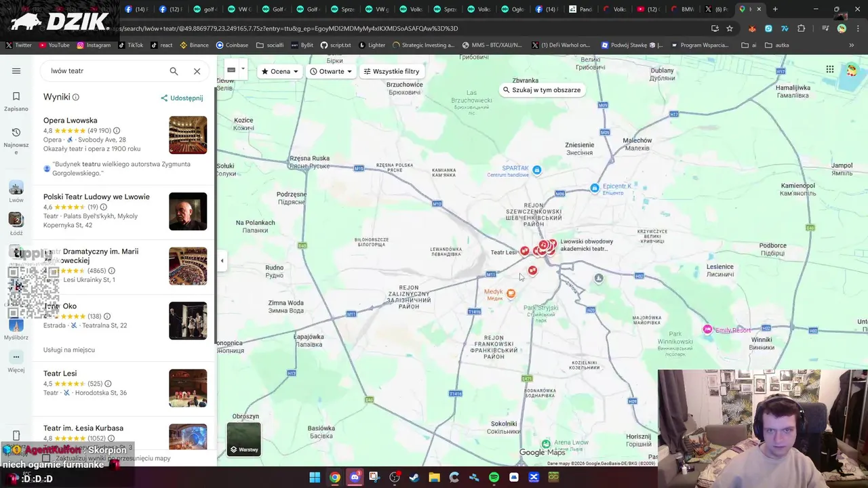Open Discord from taskbar
Screen dimensions: 868x488
pyautogui.click(x=355, y=477)
